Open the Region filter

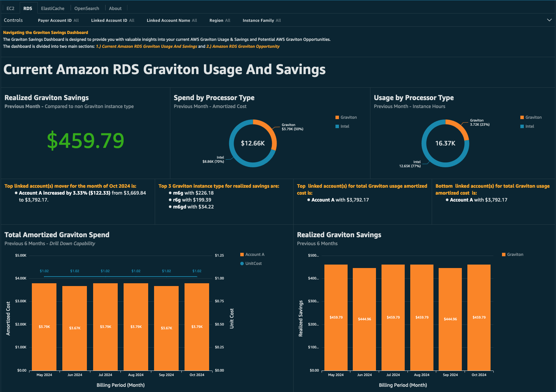[219, 20]
